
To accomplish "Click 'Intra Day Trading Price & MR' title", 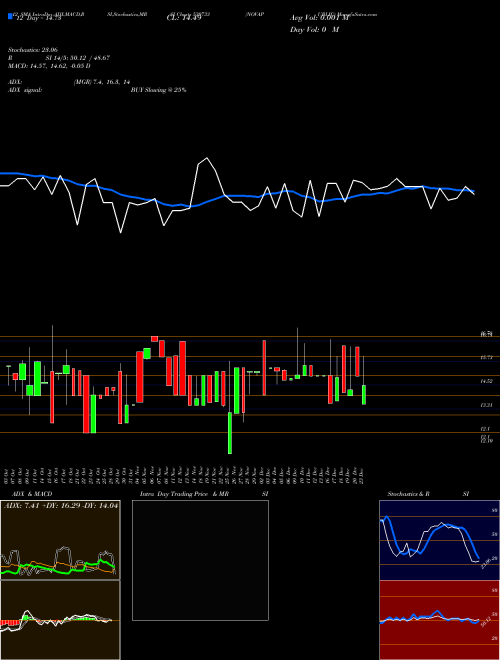I will point(184,494).
